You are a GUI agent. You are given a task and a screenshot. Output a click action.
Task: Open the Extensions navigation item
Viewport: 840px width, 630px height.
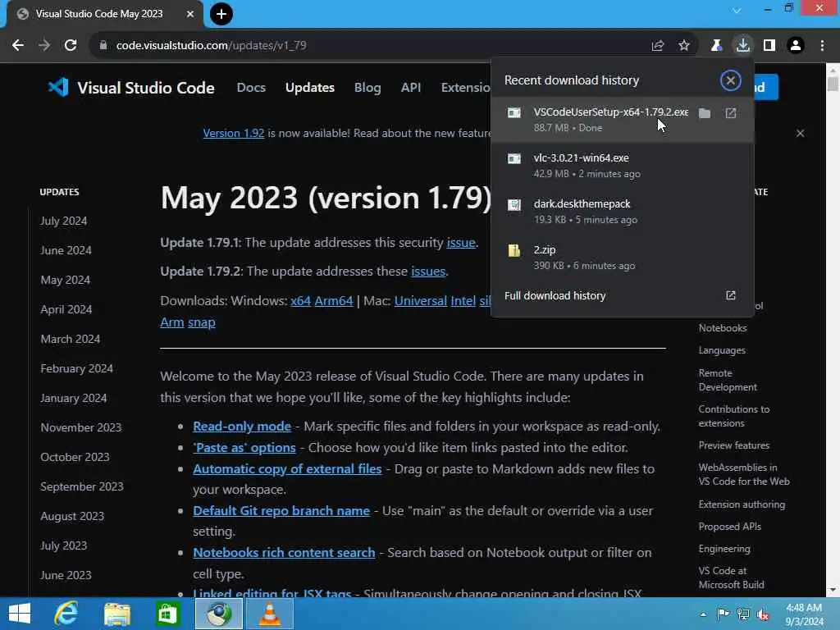[466, 87]
